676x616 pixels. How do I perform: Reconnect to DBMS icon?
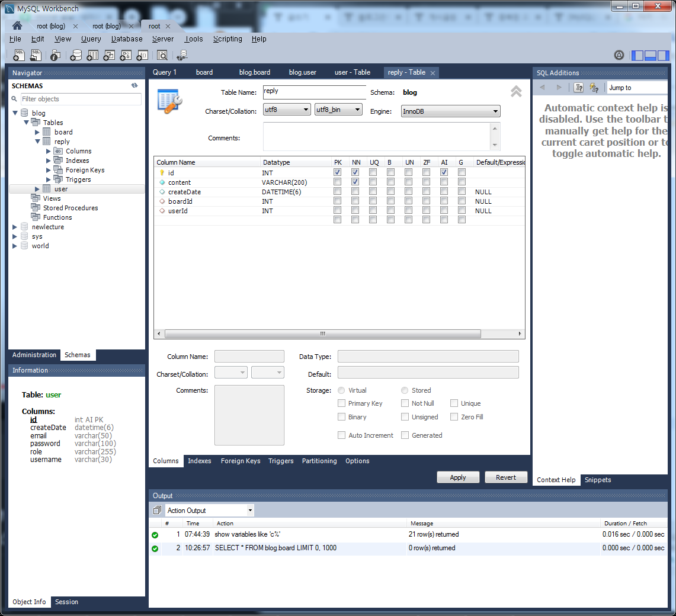tap(182, 55)
